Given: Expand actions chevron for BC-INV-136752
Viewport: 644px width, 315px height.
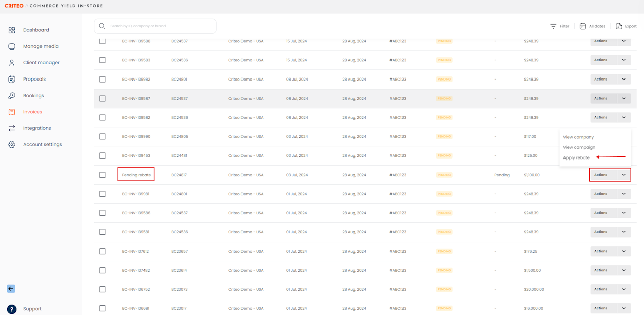Looking at the screenshot, I should [624, 289].
